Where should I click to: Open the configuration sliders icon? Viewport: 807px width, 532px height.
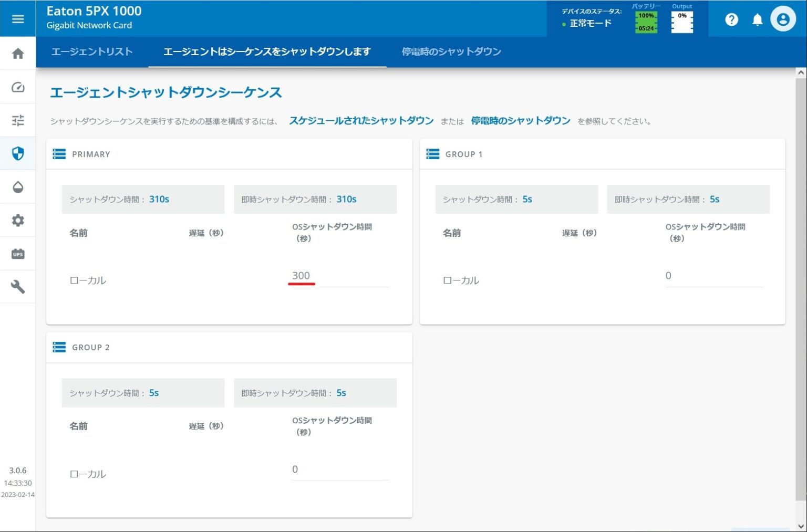pyautogui.click(x=18, y=120)
